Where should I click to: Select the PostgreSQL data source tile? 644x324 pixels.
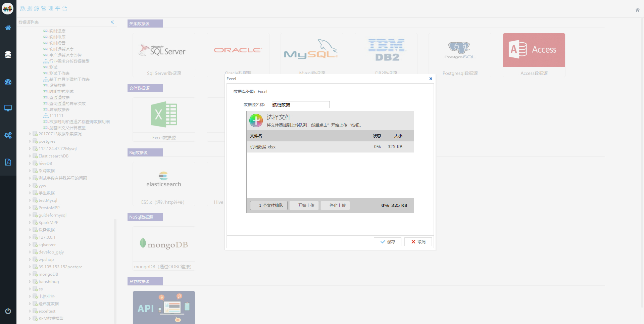click(460, 55)
